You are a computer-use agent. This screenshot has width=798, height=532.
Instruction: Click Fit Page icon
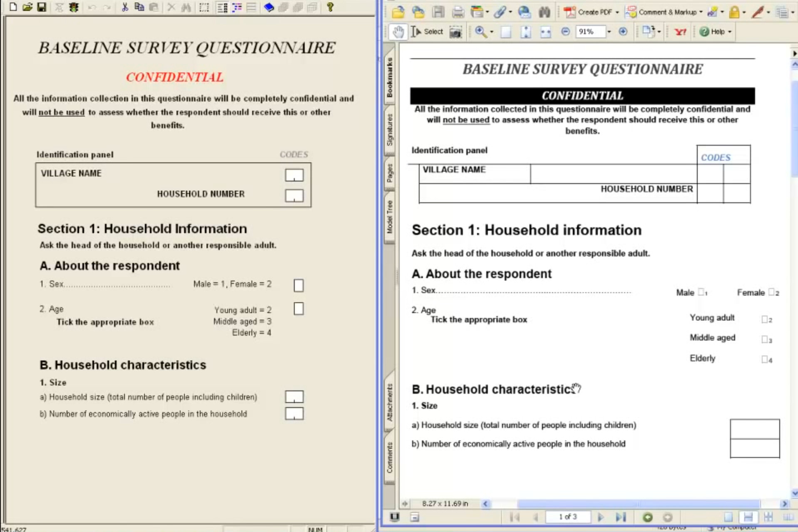pyautogui.click(x=526, y=32)
